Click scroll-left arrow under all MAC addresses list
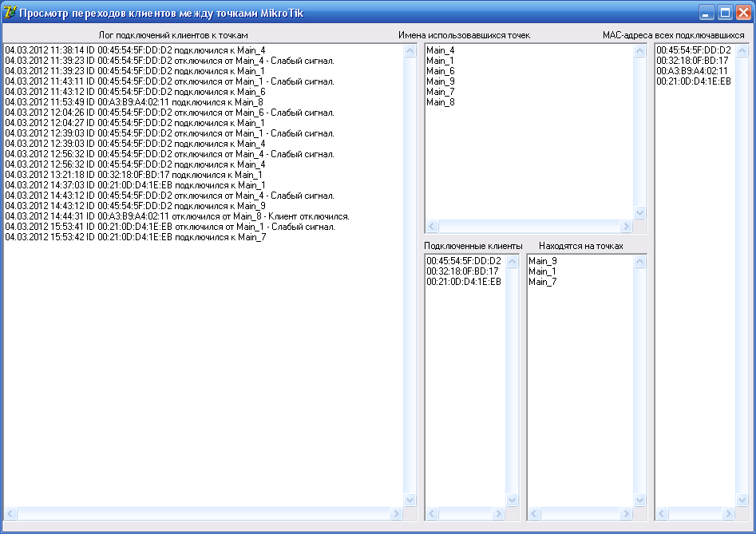The height and width of the screenshot is (534, 756). tap(662, 513)
